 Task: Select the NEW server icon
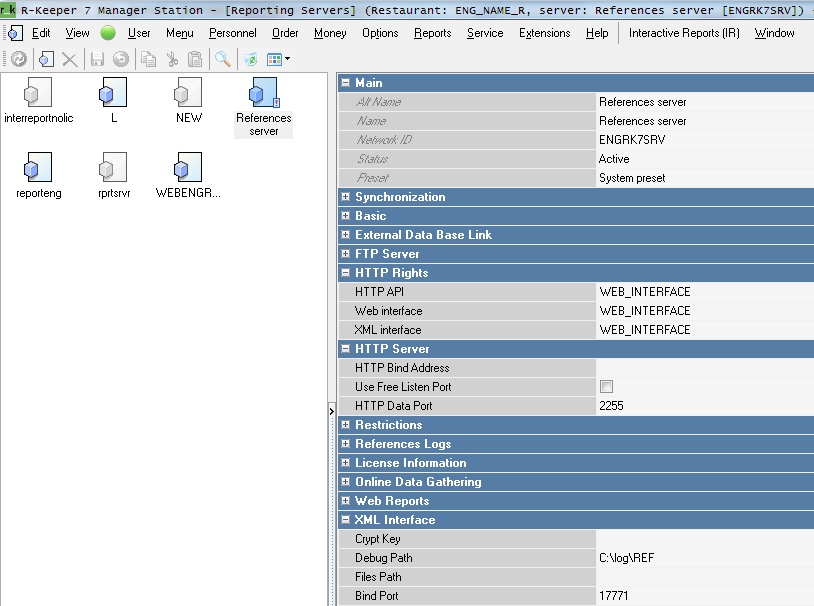coord(189,101)
